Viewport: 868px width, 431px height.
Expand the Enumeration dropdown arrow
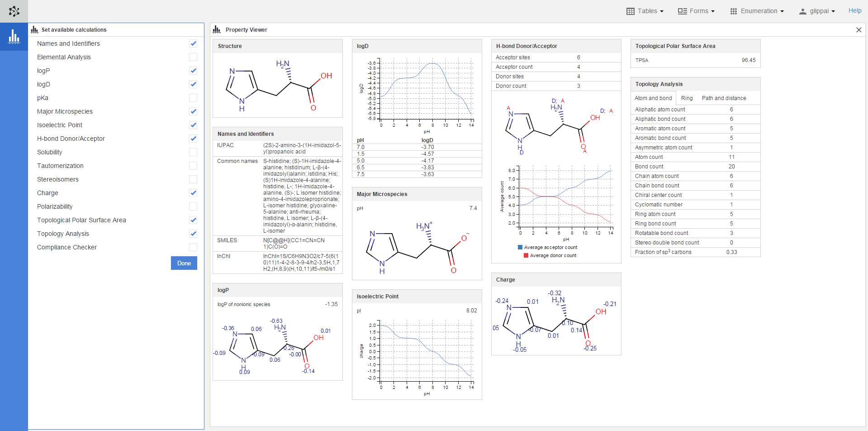tap(782, 11)
